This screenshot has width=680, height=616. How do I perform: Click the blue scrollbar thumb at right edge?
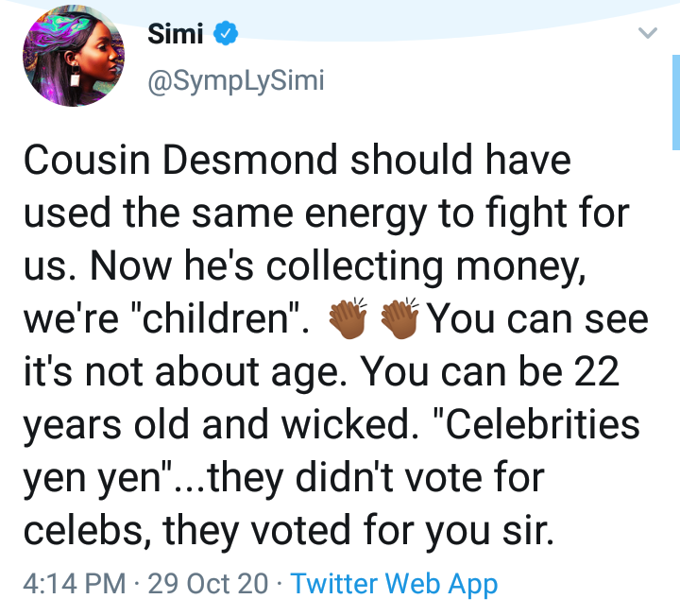point(676,102)
